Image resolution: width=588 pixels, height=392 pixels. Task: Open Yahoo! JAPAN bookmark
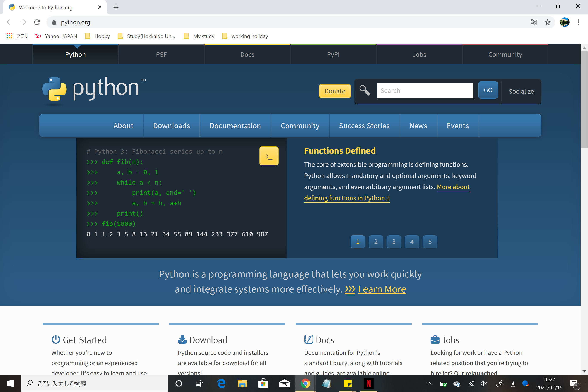pyautogui.click(x=56, y=36)
